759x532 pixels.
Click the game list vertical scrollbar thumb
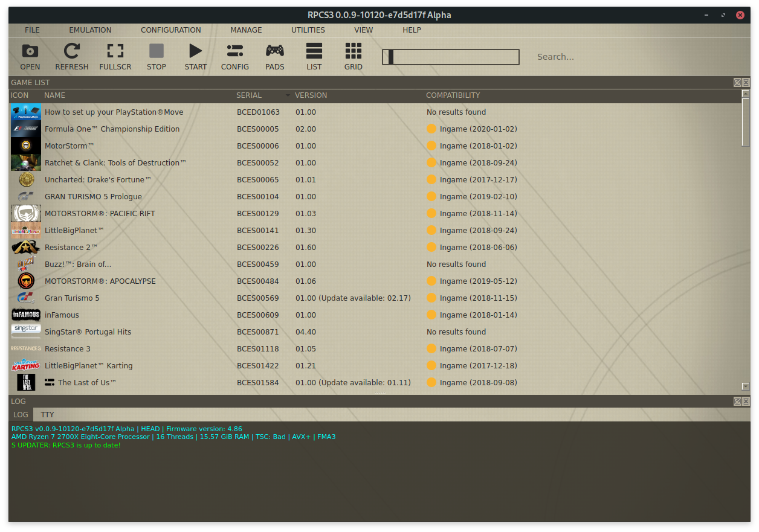pyautogui.click(x=745, y=123)
